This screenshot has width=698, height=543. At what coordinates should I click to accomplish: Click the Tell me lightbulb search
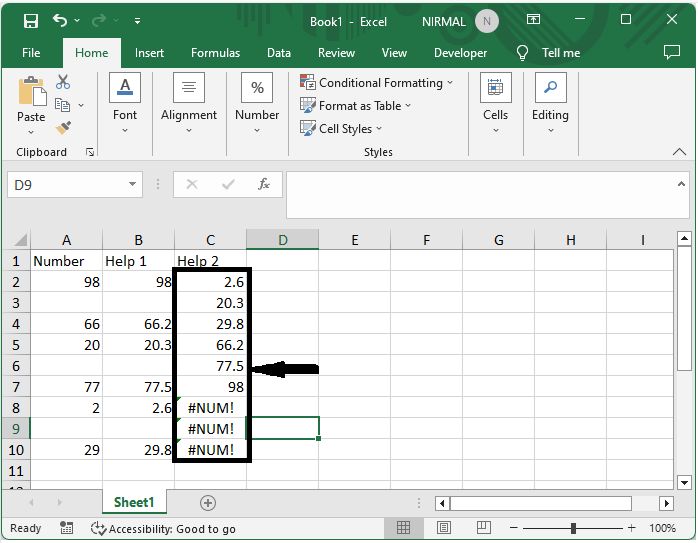tap(548, 53)
